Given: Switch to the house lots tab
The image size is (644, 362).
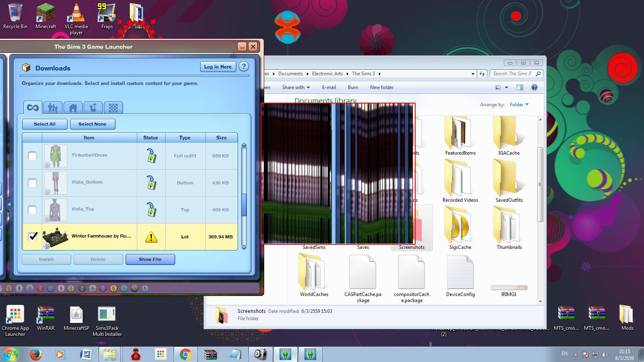Looking at the screenshot, I should [x=73, y=108].
